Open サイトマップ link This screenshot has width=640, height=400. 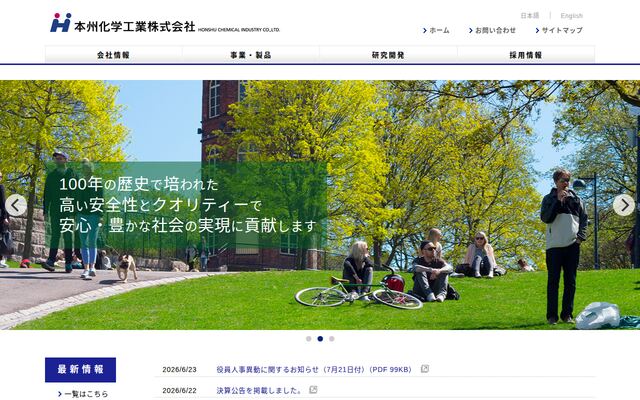(x=559, y=30)
